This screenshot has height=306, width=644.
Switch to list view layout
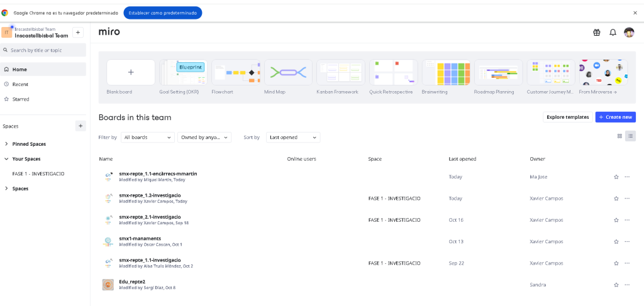pos(630,136)
